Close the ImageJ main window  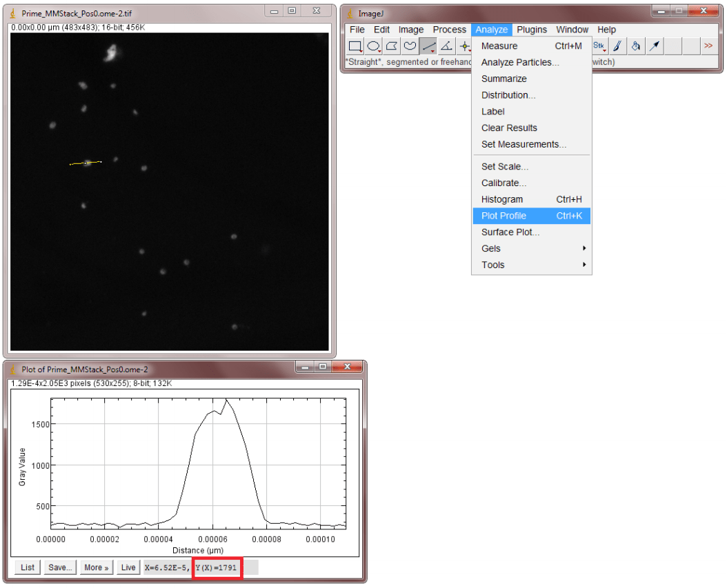coord(704,11)
